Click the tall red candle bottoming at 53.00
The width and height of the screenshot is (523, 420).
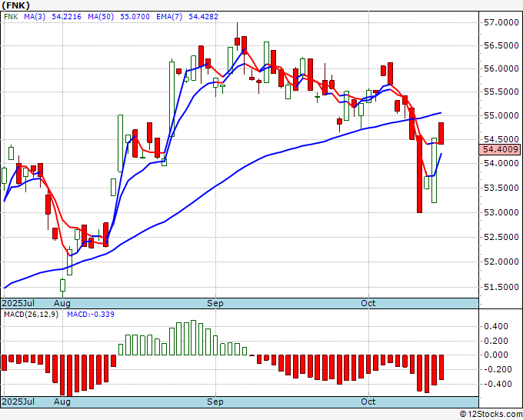pyautogui.click(x=419, y=174)
